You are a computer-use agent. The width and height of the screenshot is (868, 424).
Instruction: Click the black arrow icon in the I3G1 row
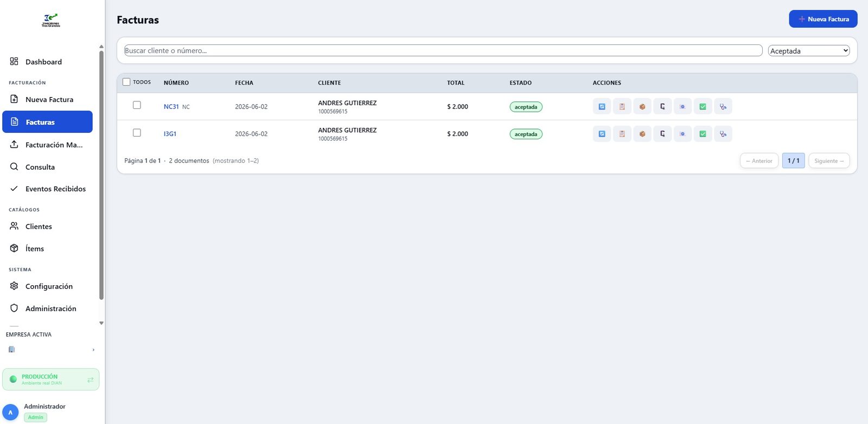click(x=662, y=134)
